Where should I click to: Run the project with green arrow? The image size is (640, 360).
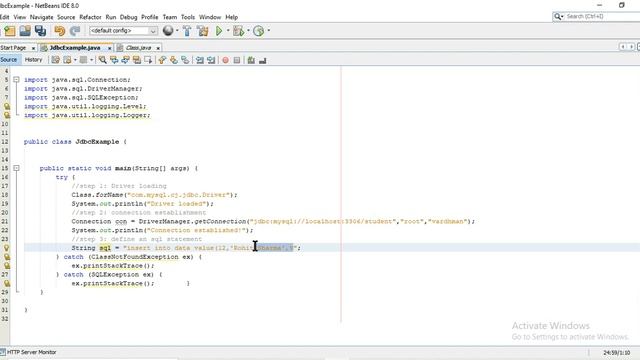point(219,31)
